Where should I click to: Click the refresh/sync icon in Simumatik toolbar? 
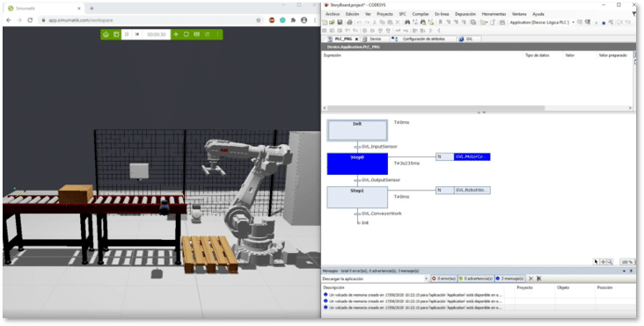186,34
